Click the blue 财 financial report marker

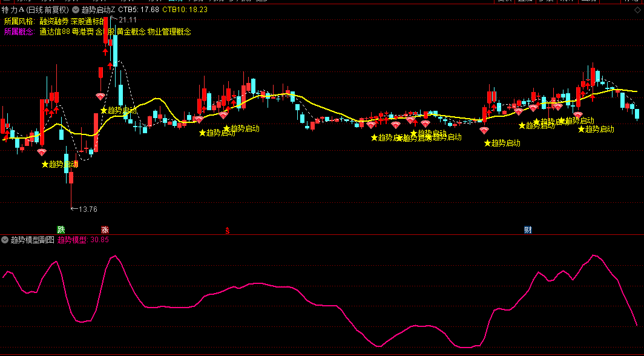coord(528,230)
